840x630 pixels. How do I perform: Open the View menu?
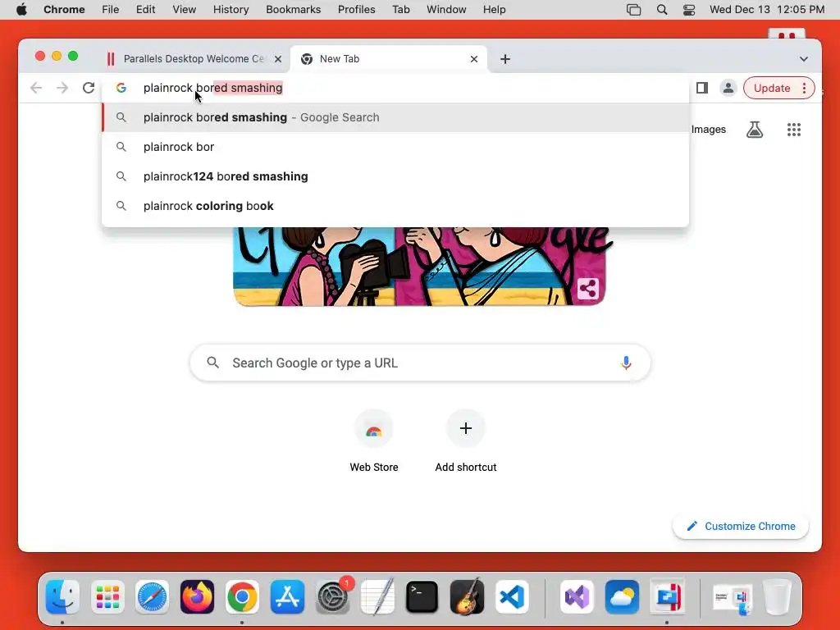[185, 10]
